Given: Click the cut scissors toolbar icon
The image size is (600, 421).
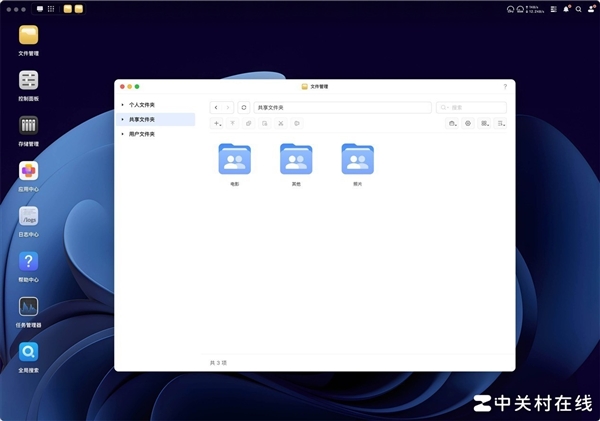Looking at the screenshot, I should click(x=281, y=123).
